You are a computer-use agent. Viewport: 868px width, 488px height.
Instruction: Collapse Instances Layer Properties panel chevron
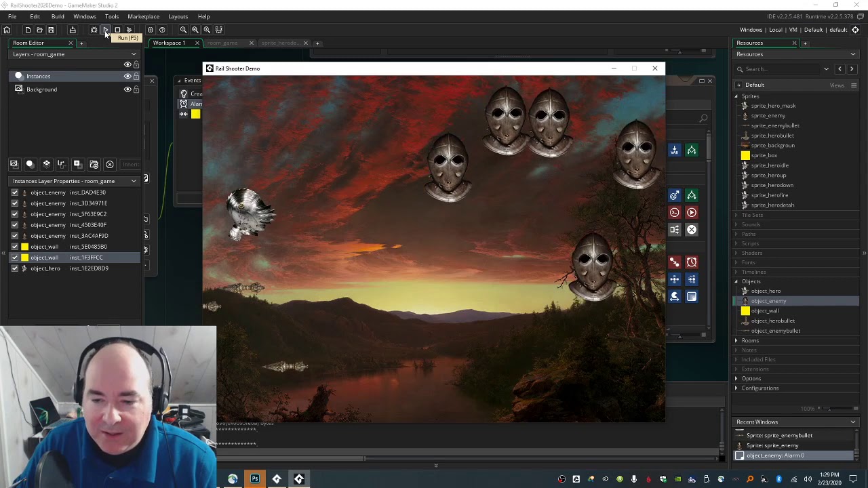[134, 181]
